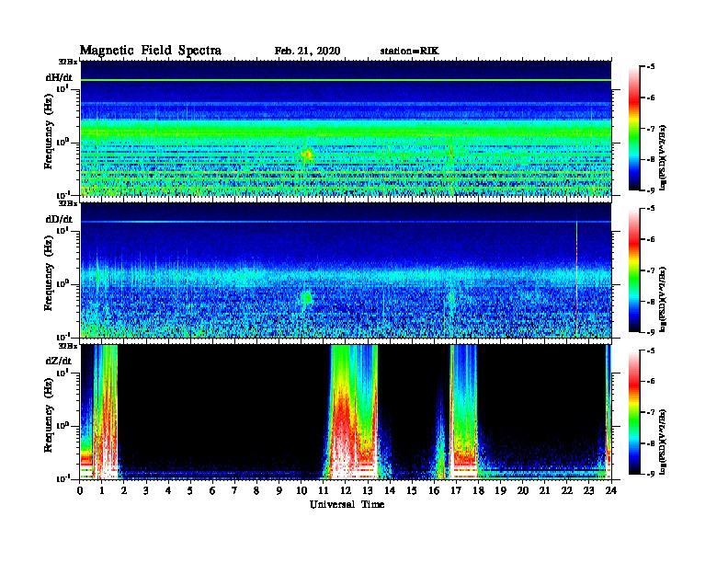Click the hour 7 tick label

(235, 490)
